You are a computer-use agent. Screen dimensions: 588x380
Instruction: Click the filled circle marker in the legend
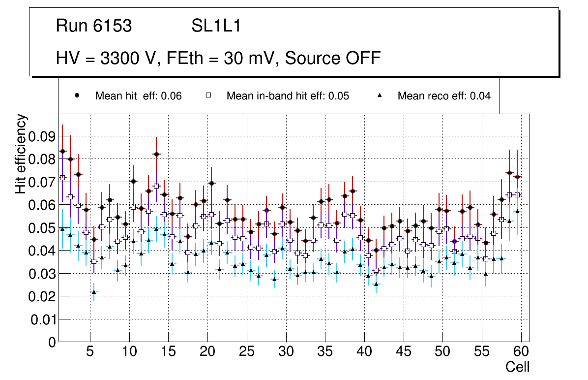pyautogui.click(x=77, y=96)
